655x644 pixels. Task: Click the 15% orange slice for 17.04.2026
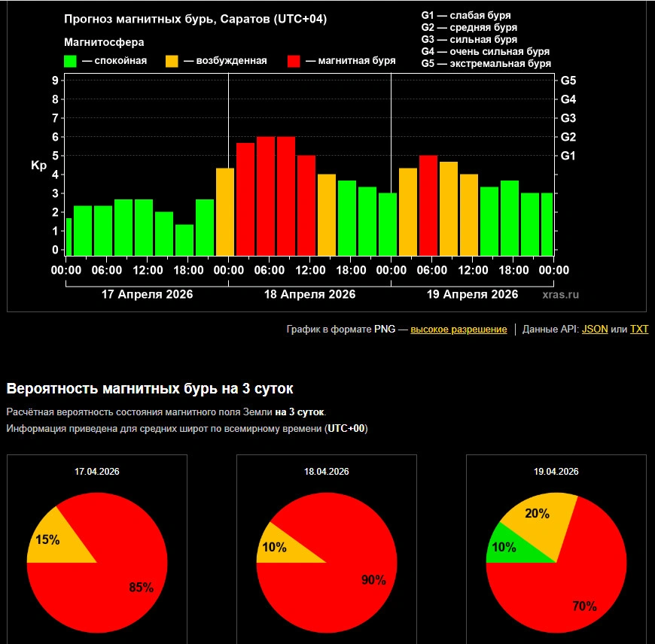(x=51, y=539)
